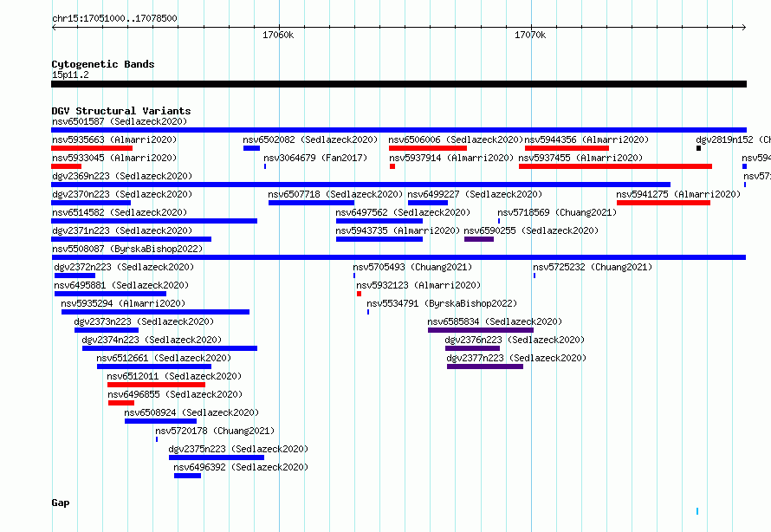This screenshot has width=771, height=532.
Task: Click the chr15:17051000..17078500 region label
Action: (114, 18)
